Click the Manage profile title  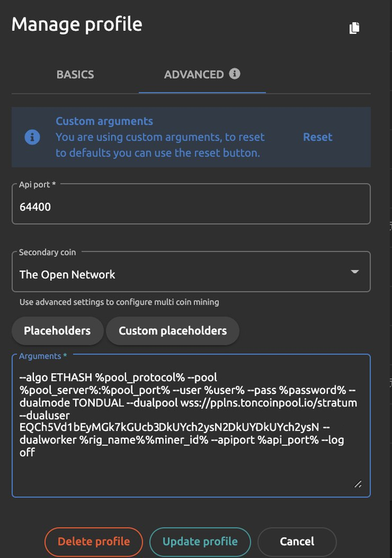point(76,25)
